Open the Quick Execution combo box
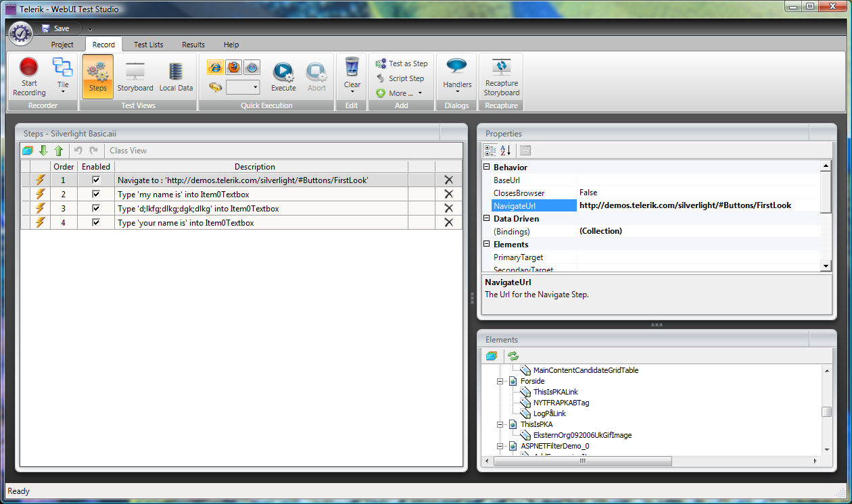Screen dimensions: 852x504 pyautogui.click(x=243, y=87)
